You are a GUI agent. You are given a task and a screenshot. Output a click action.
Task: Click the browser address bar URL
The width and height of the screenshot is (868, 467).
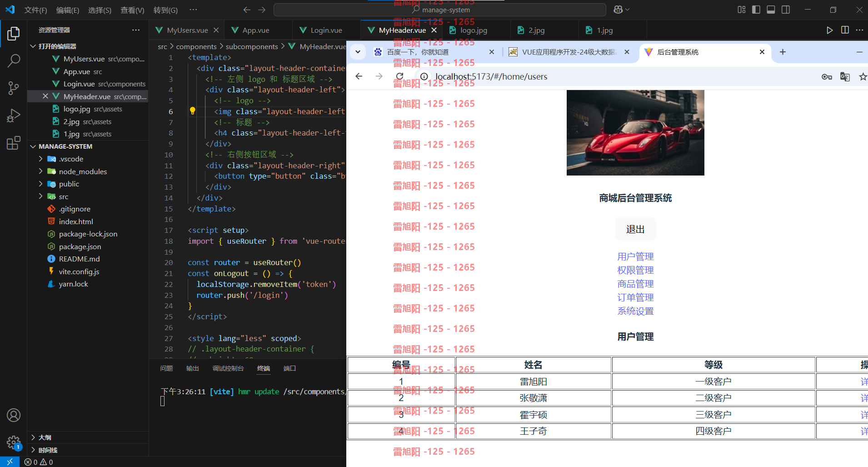click(x=491, y=76)
